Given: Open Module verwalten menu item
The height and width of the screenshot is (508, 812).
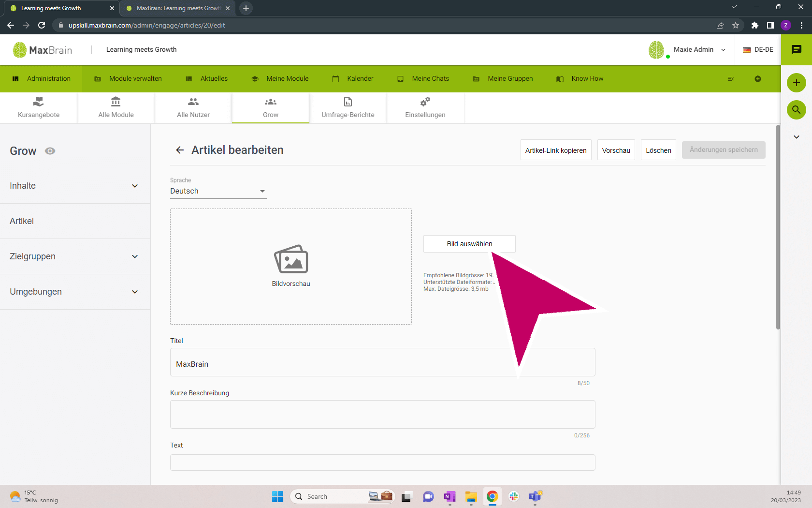Looking at the screenshot, I should click(128, 79).
